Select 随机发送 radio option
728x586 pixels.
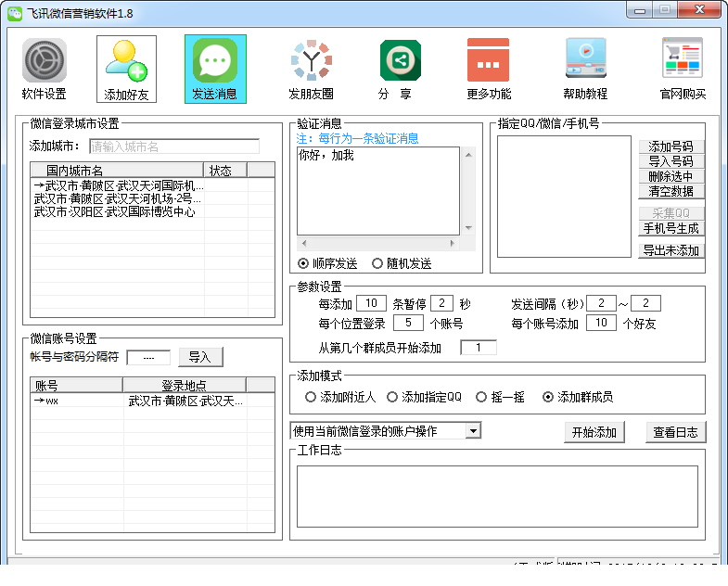pyautogui.click(x=402, y=263)
